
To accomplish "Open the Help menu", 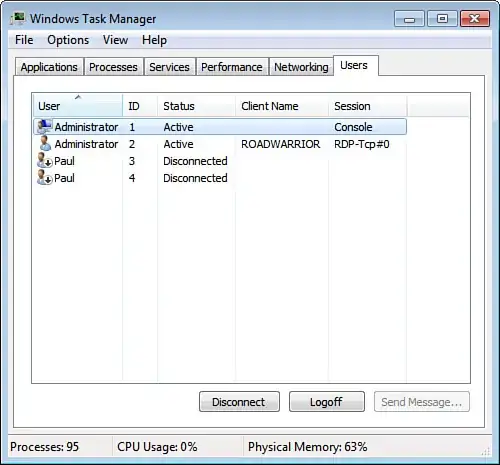I will coord(154,40).
